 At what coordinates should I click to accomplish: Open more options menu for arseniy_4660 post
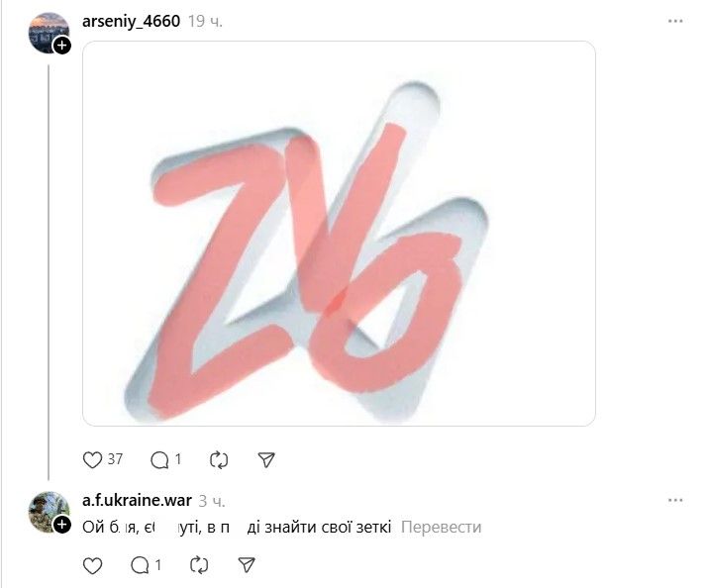(x=675, y=21)
